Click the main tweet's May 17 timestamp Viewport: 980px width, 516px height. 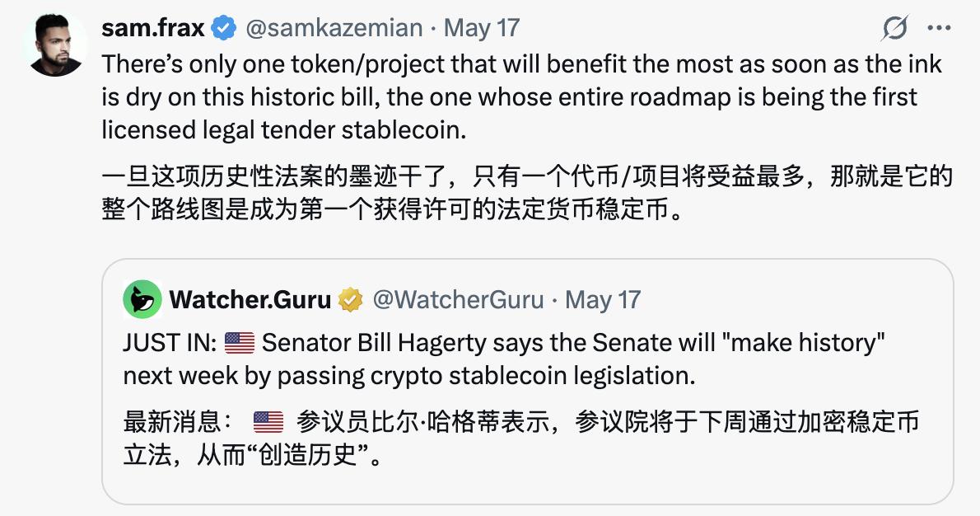point(482,28)
